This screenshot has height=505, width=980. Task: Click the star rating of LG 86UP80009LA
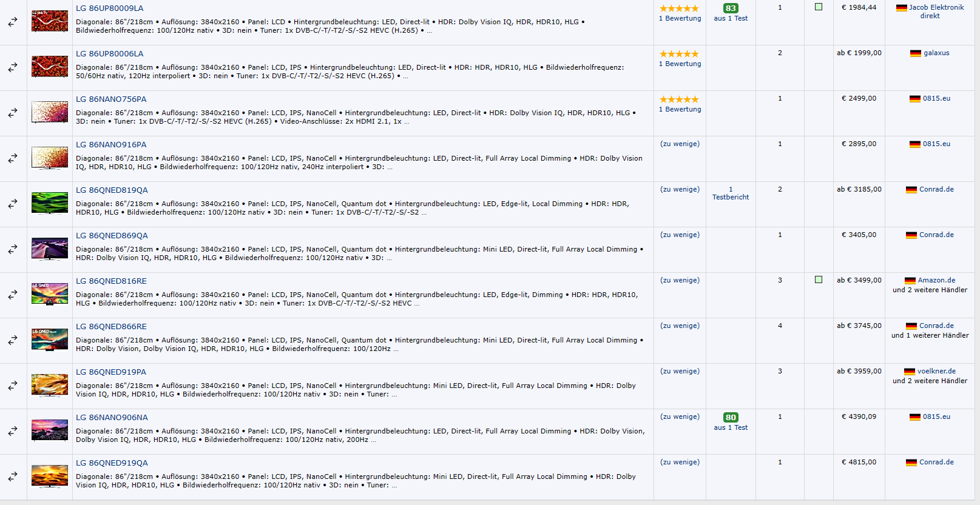pos(679,8)
